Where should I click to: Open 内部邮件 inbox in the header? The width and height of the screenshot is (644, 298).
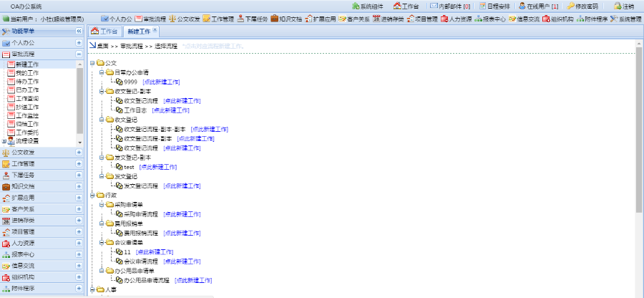[x=450, y=6]
